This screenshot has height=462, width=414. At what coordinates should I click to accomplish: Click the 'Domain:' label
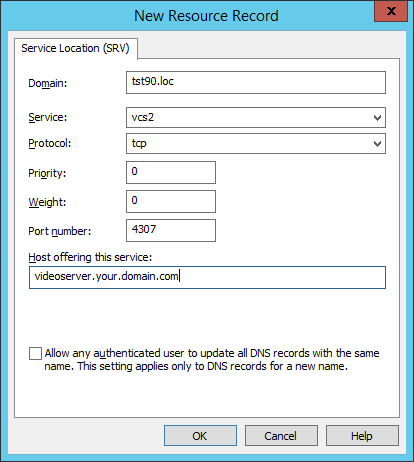pyautogui.click(x=48, y=83)
